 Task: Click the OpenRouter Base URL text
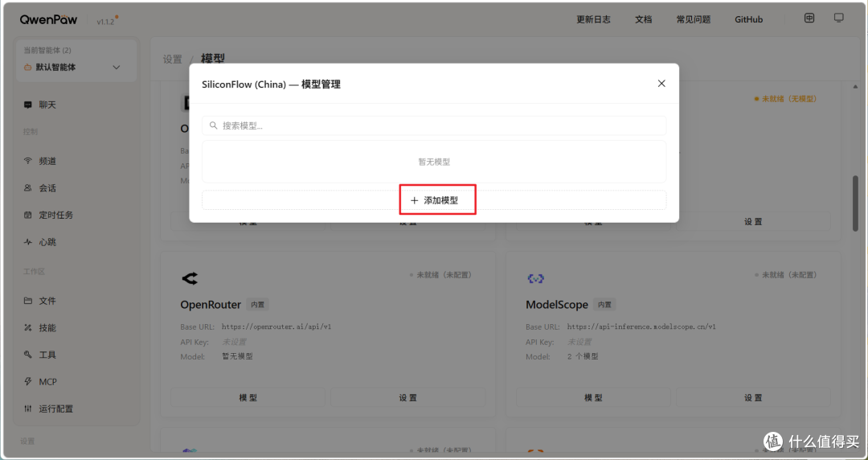(x=276, y=327)
